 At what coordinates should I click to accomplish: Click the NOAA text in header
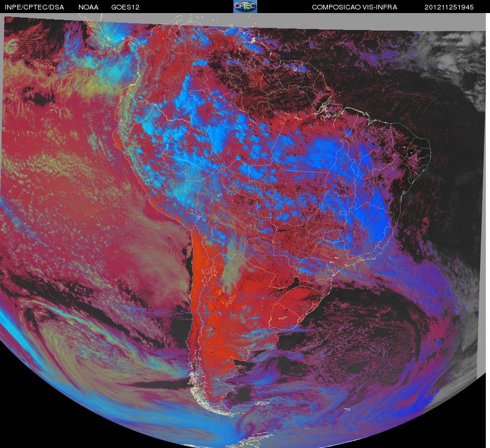pos(88,7)
